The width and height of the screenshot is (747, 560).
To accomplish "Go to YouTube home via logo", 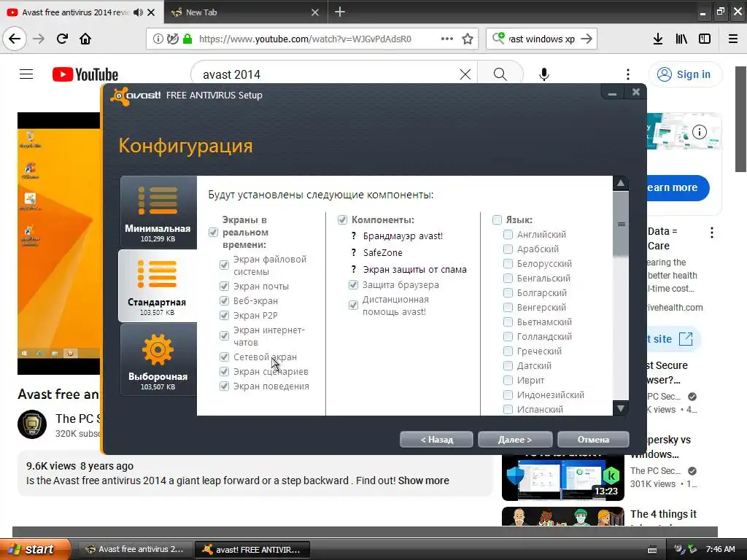I will pos(85,74).
